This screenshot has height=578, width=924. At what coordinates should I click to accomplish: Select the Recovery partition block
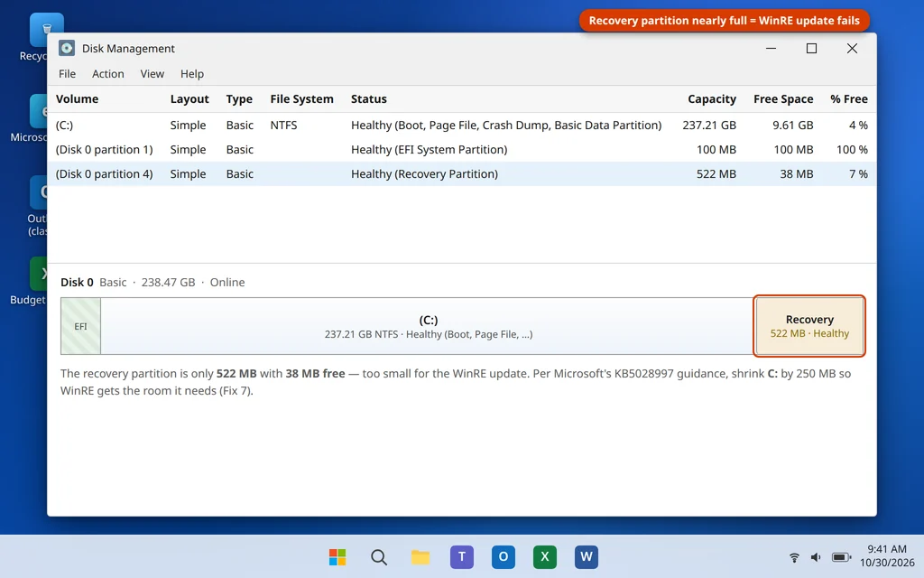pyautogui.click(x=809, y=326)
